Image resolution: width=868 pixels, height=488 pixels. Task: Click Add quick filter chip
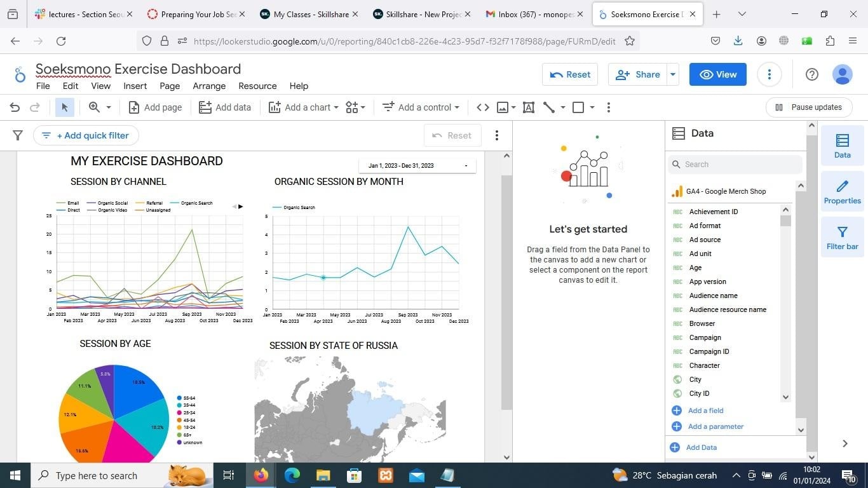tap(86, 135)
